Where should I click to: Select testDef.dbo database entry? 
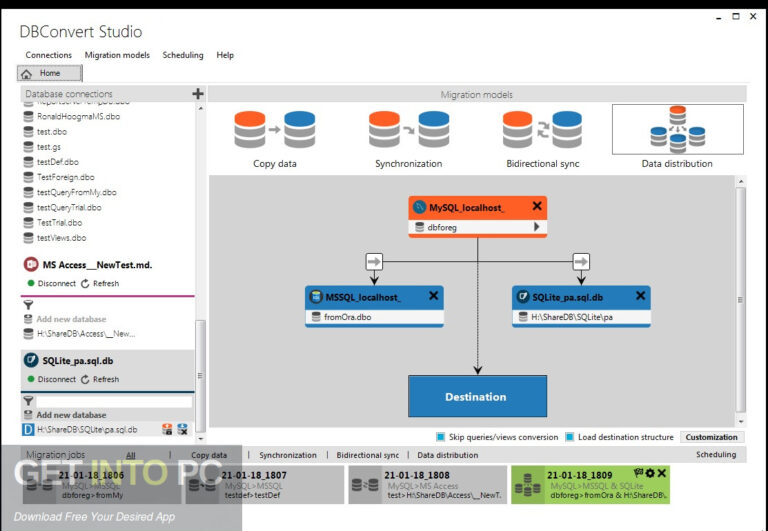58,162
